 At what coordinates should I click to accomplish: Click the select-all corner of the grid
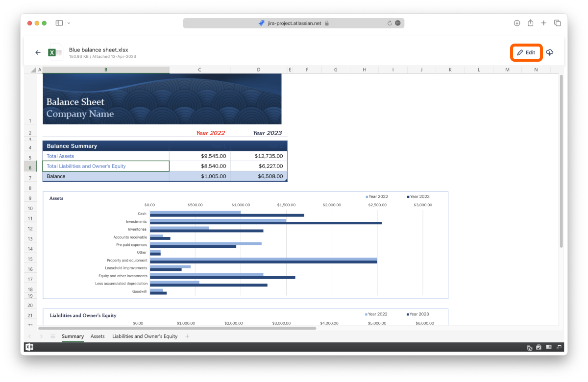click(33, 70)
